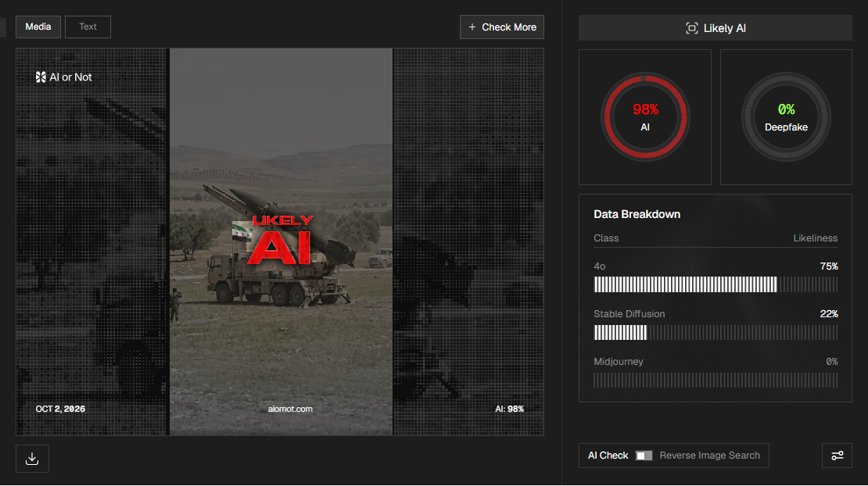Click the '22%' likeliness value

[829, 314]
